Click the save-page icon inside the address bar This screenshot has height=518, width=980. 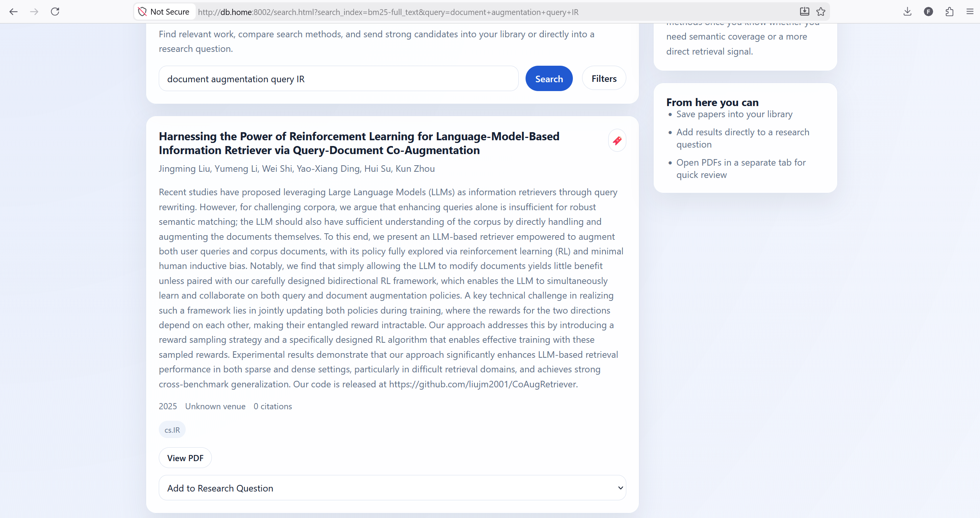click(x=804, y=12)
